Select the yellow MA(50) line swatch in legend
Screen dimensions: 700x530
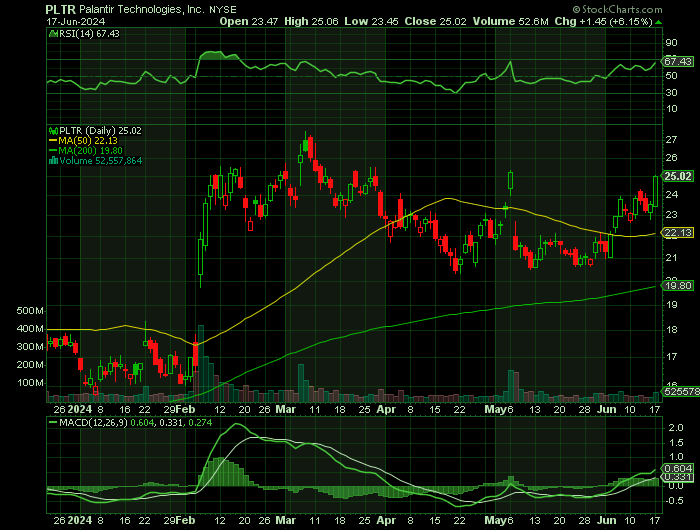[x=53, y=141]
